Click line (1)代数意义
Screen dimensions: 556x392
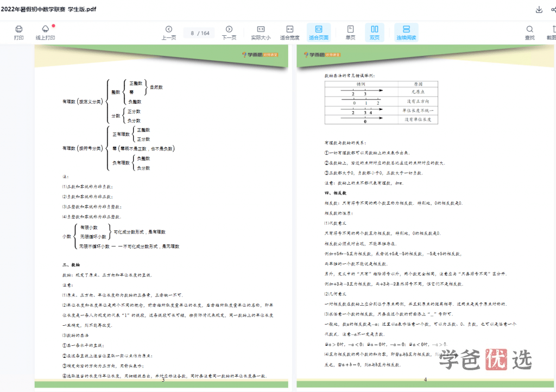(335, 223)
